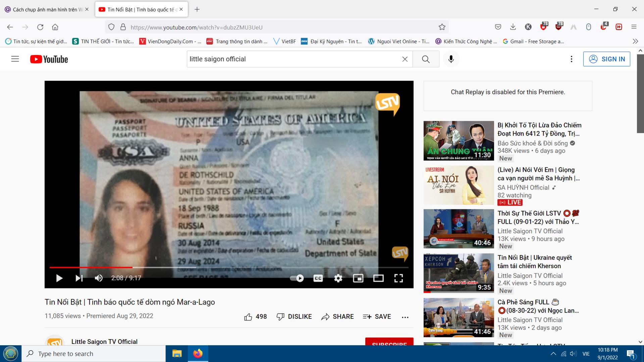Go back in Firefox history

10,27
